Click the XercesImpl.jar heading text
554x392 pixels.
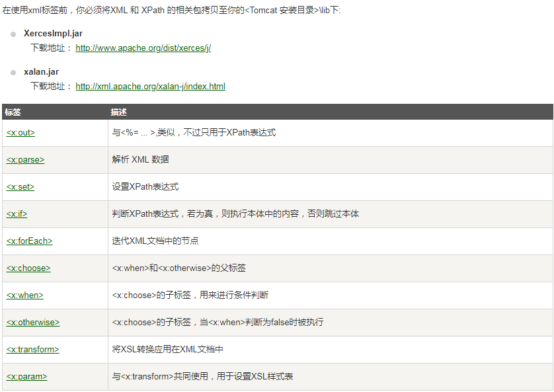coord(53,34)
